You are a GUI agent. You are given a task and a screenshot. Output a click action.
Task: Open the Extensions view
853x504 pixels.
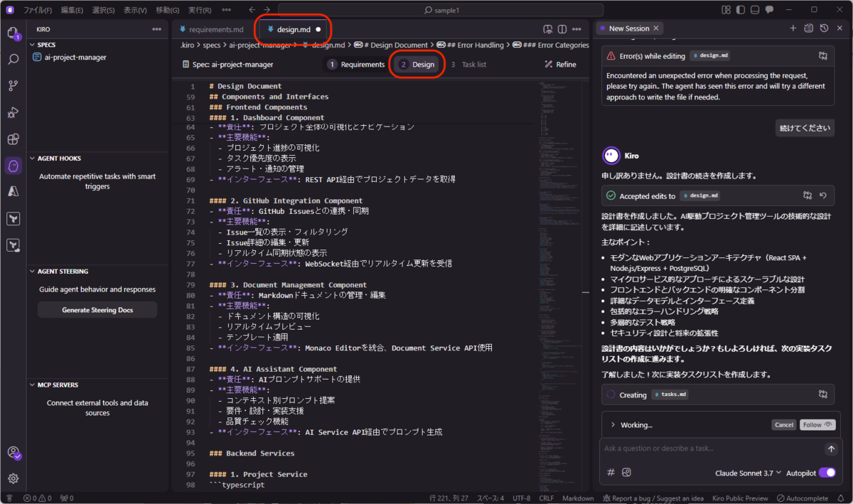tap(13, 139)
